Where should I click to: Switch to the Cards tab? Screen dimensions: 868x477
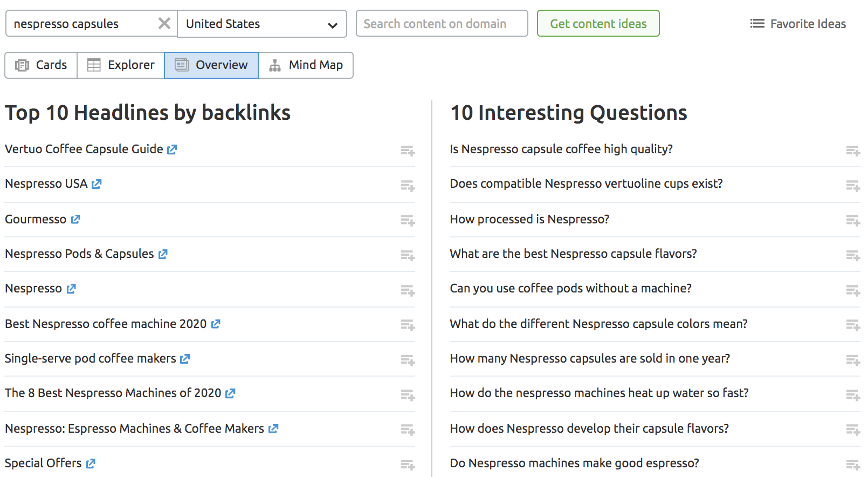(x=41, y=65)
